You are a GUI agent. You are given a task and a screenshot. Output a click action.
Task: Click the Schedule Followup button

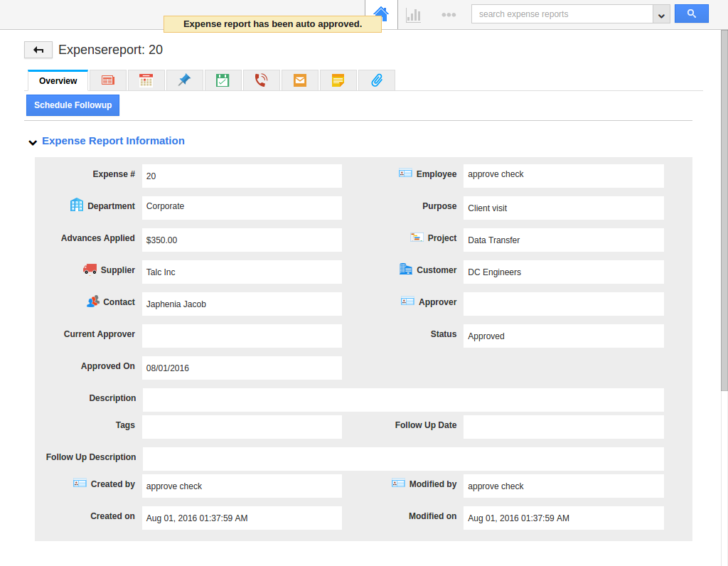click(73, 105)
